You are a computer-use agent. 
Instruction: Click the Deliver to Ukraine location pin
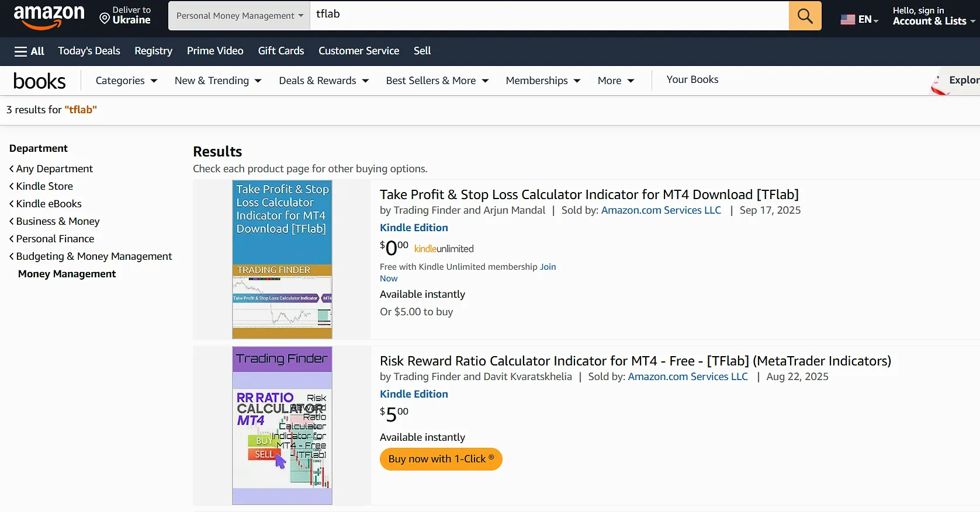tap(105, 19)
